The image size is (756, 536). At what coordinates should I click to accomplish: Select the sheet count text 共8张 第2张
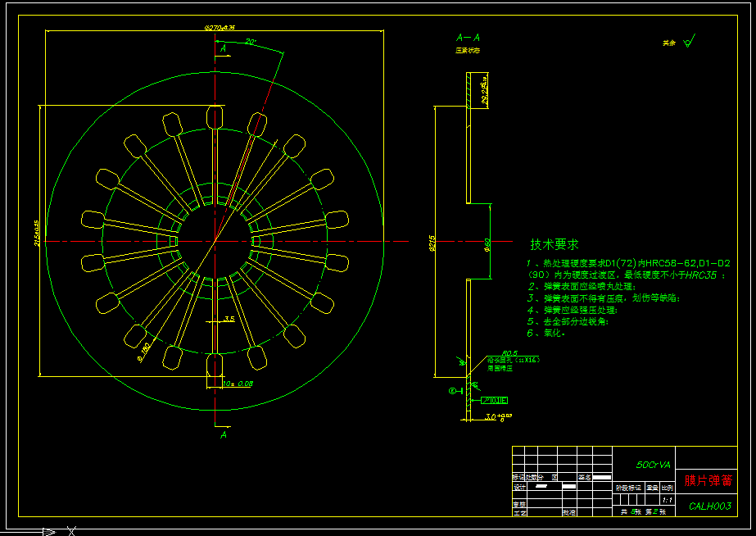coord(643,512)
